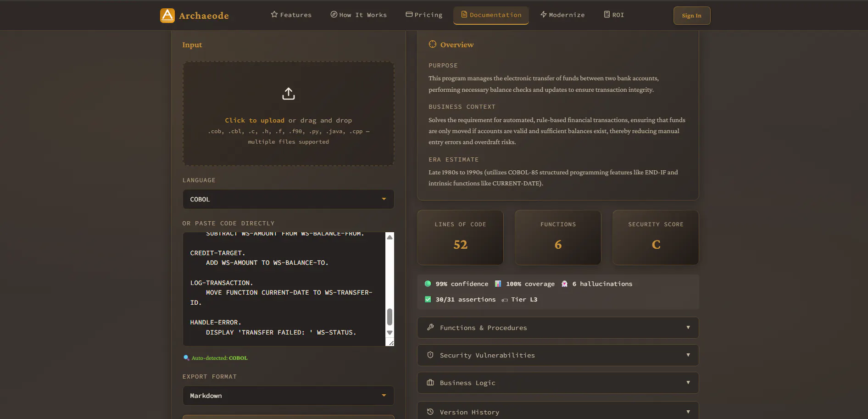Image resolution: width=868 pixels, height=419 pixels.
Task: Open the Pricing nav item
Action: (424, 15)
